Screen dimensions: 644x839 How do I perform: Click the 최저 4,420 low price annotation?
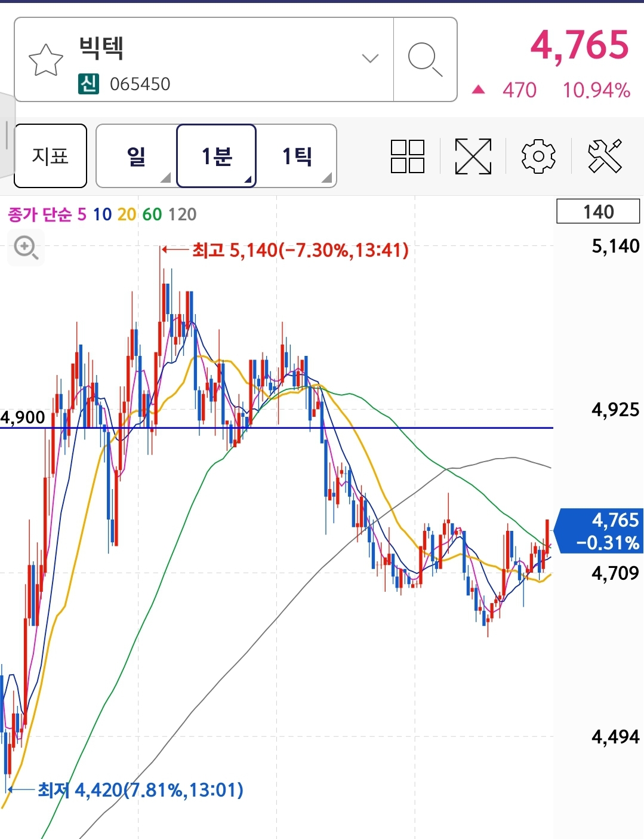141,790
